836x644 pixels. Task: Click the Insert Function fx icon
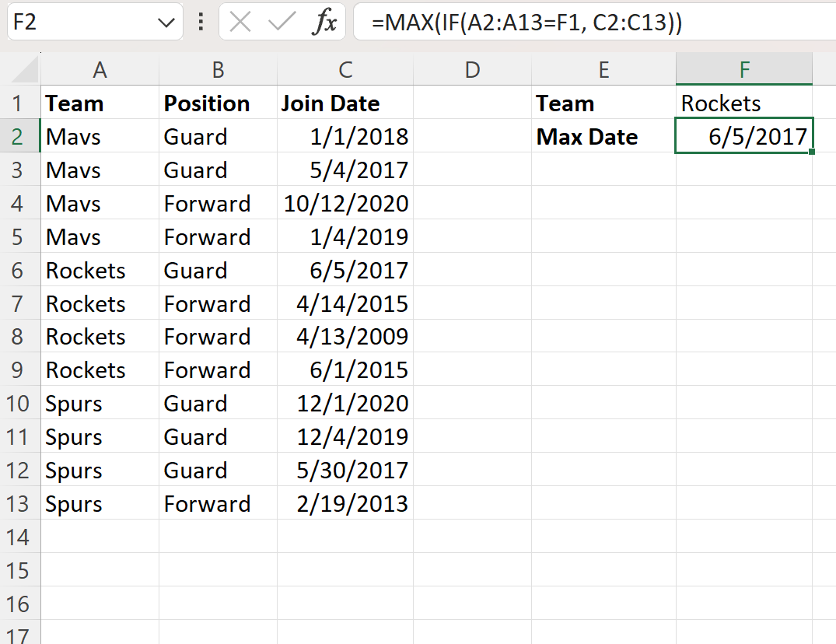point(324,22)
